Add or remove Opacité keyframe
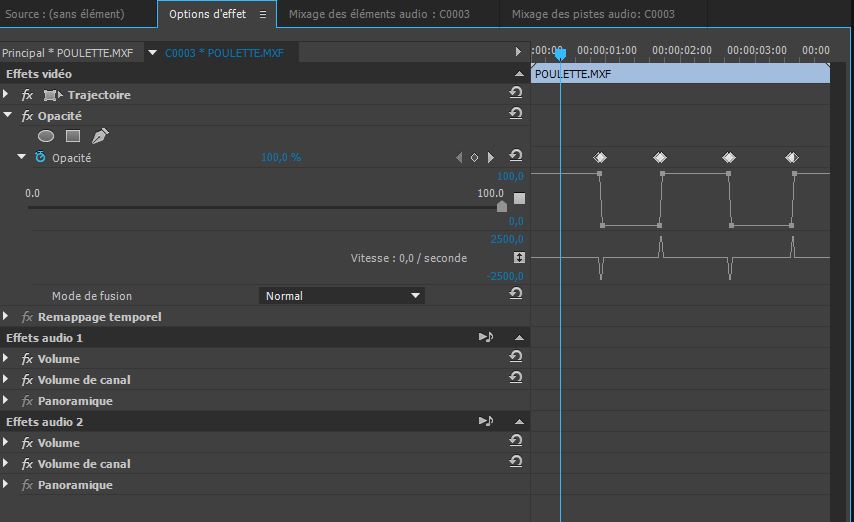 (475, 158)
